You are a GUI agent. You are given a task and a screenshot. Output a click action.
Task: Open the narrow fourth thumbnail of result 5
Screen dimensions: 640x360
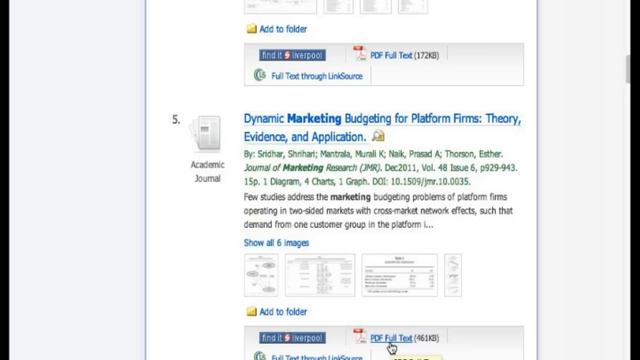tap(453, 275)
